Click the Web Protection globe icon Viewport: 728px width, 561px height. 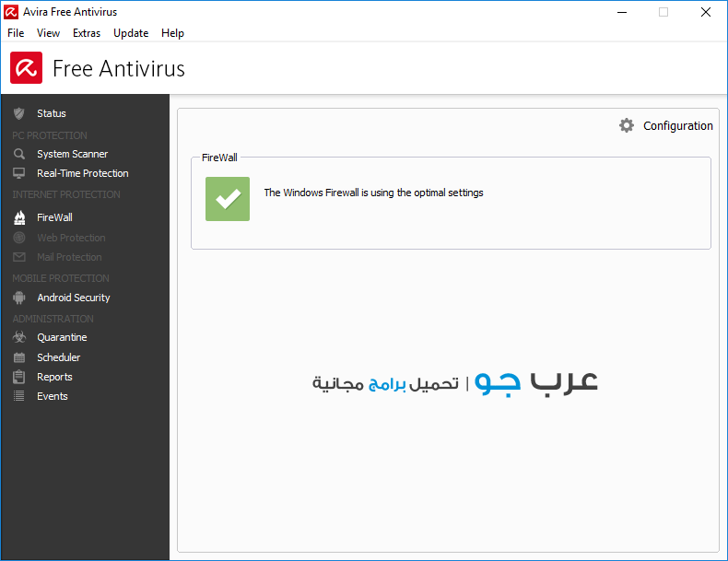click(x=19, y=238)
